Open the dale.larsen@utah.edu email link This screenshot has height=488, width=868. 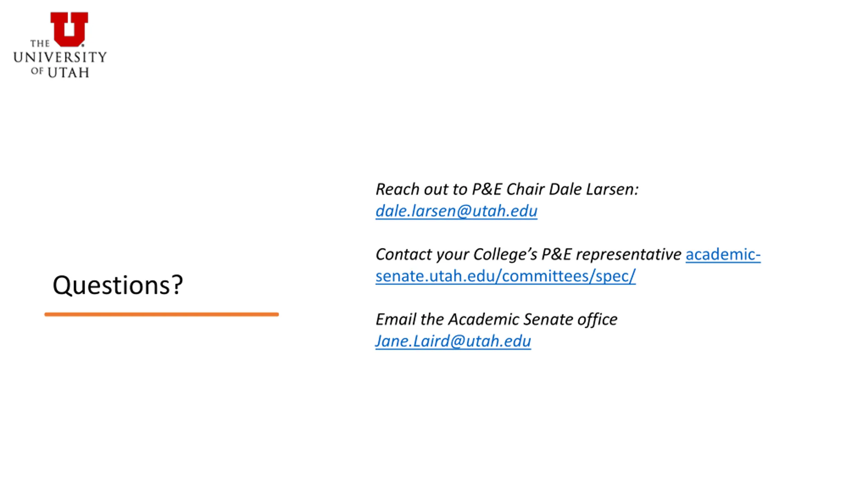coord(456,211)
